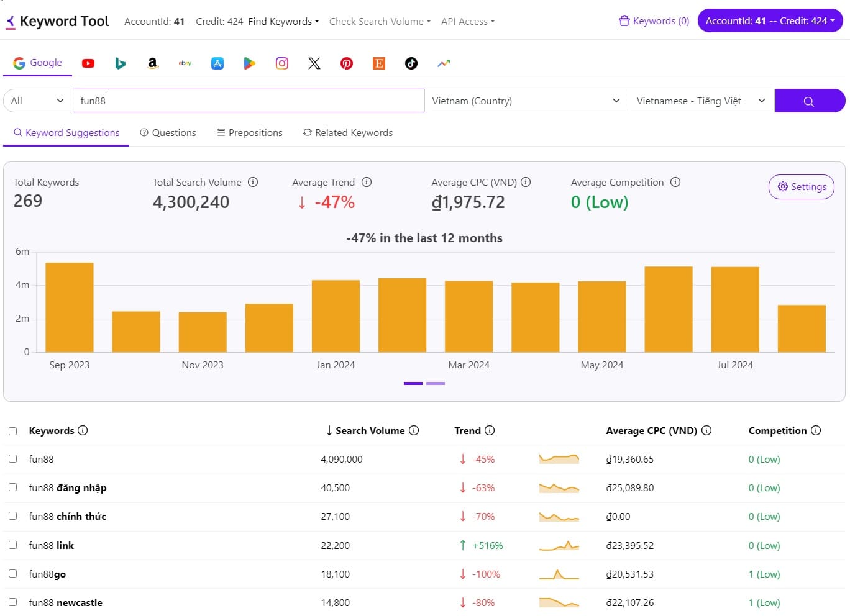
Task: Open the Related Keywords tab
Action: click(347, 133)
